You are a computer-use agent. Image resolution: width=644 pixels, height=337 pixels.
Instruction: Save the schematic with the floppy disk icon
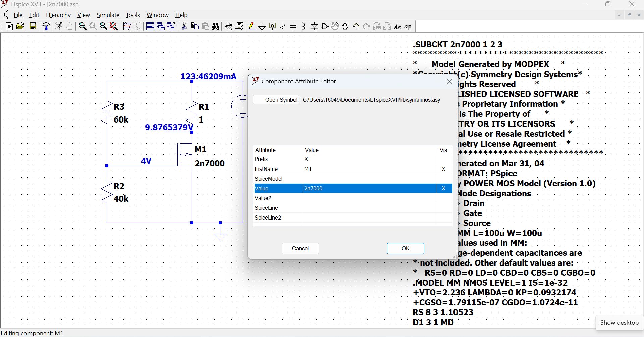click(33, 27)
